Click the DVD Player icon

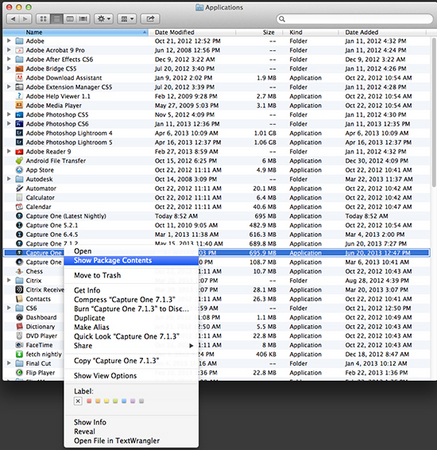point(19,336)
